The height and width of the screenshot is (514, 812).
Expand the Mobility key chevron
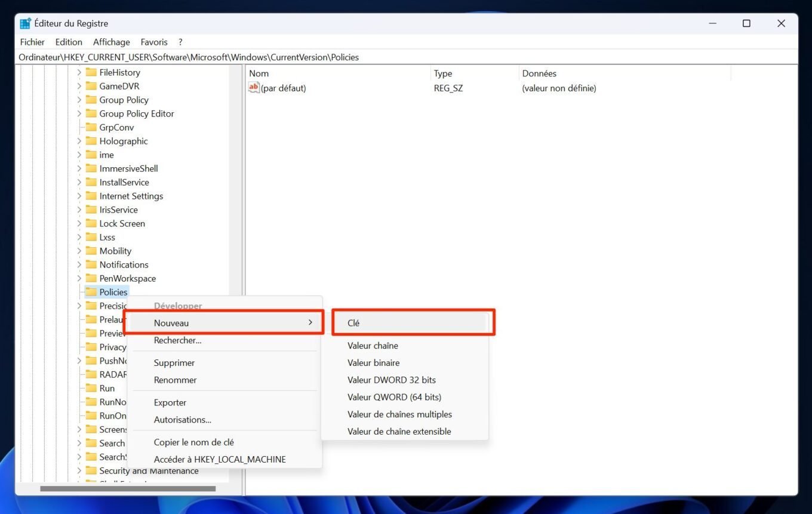coord(79,251)
